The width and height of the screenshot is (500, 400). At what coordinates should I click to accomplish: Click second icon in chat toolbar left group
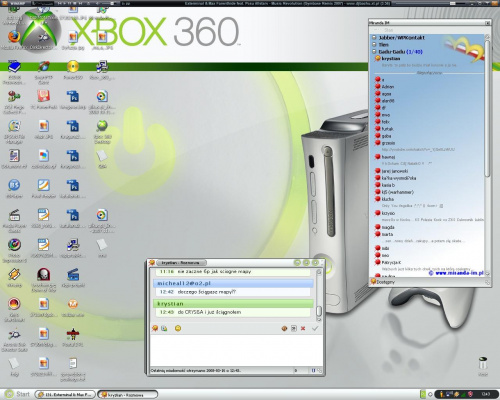(164, 328)
